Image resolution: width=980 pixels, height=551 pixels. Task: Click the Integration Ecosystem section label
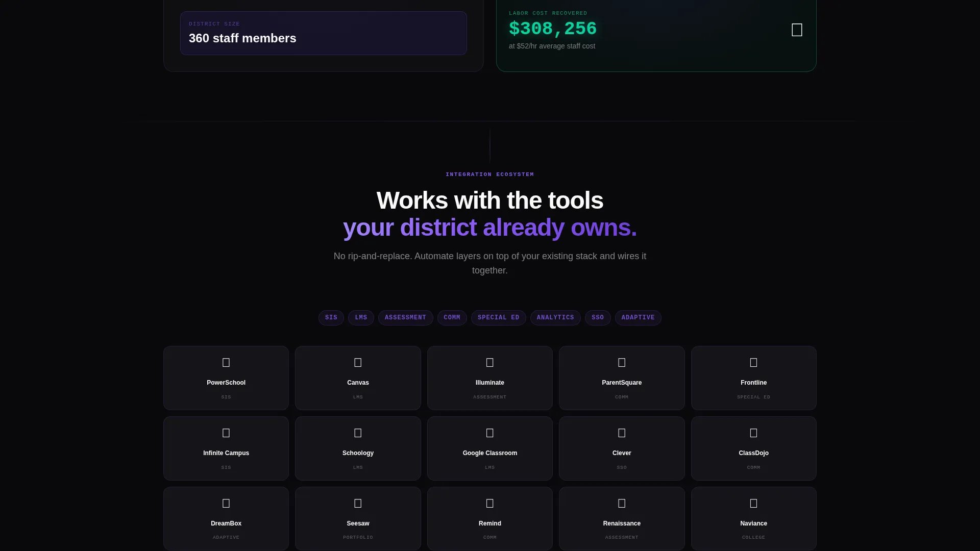pyautogui.click(x=490, y=174)
